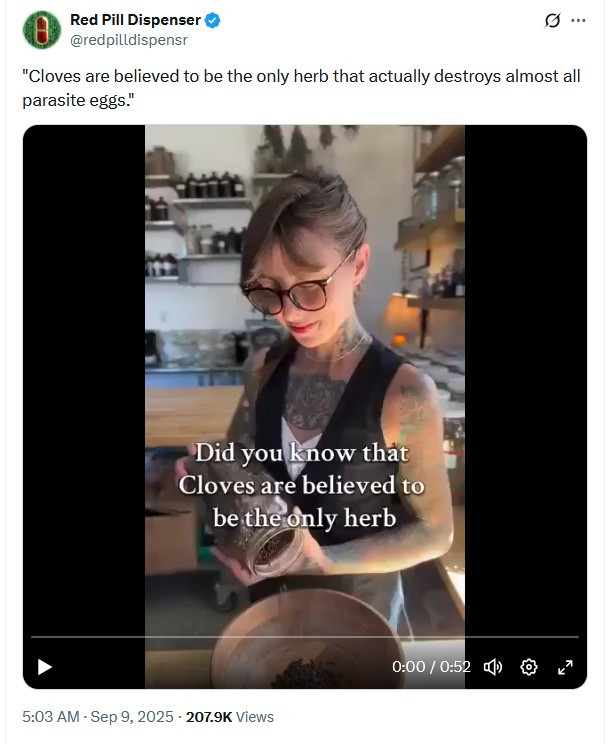Expand video to fullscreen
The width and height of the screenshot is (615, 744).
coord(565,667)
